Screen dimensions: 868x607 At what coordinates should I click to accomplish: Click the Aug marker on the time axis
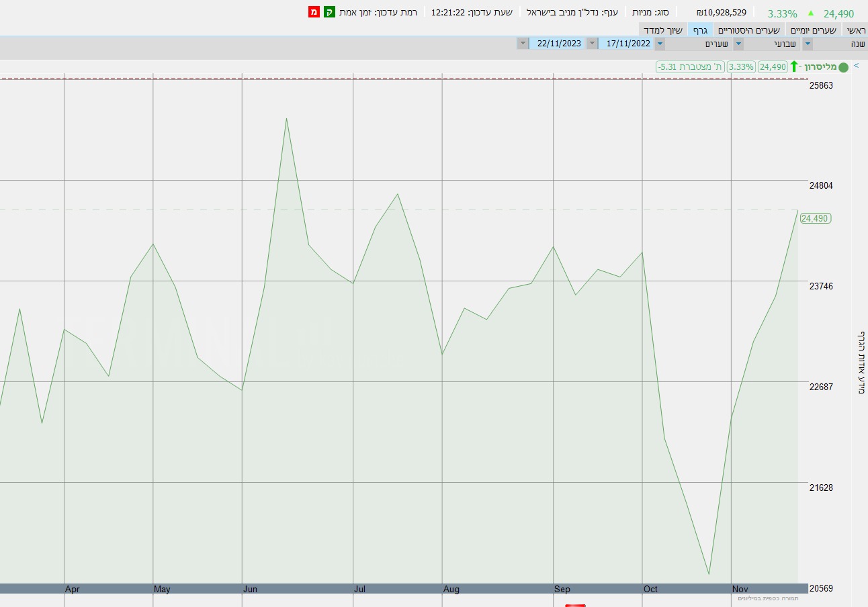(x=451, y=589)
